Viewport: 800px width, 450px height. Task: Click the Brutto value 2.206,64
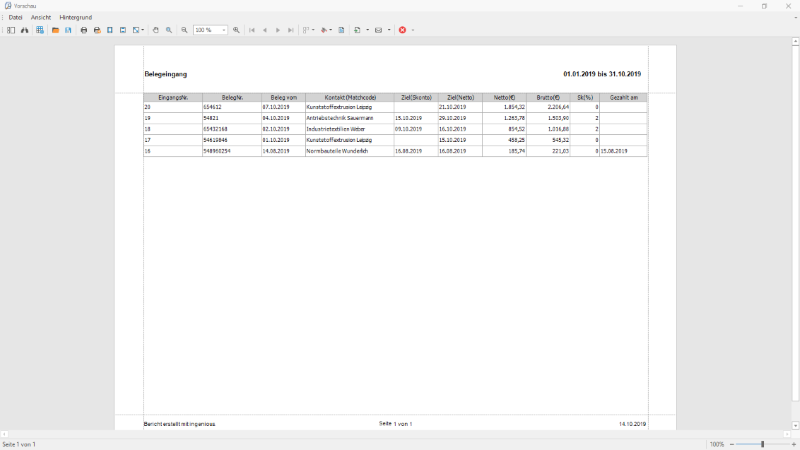coord(558,107)
